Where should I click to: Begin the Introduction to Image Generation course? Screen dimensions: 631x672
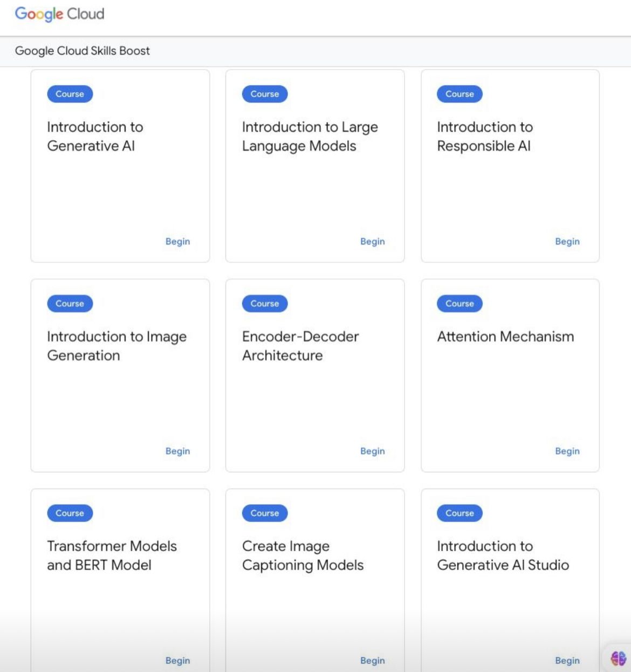[178, 451]
